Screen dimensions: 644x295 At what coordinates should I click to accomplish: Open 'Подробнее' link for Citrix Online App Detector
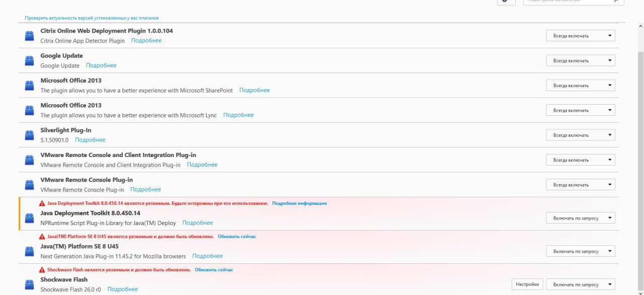click(146, 41)
